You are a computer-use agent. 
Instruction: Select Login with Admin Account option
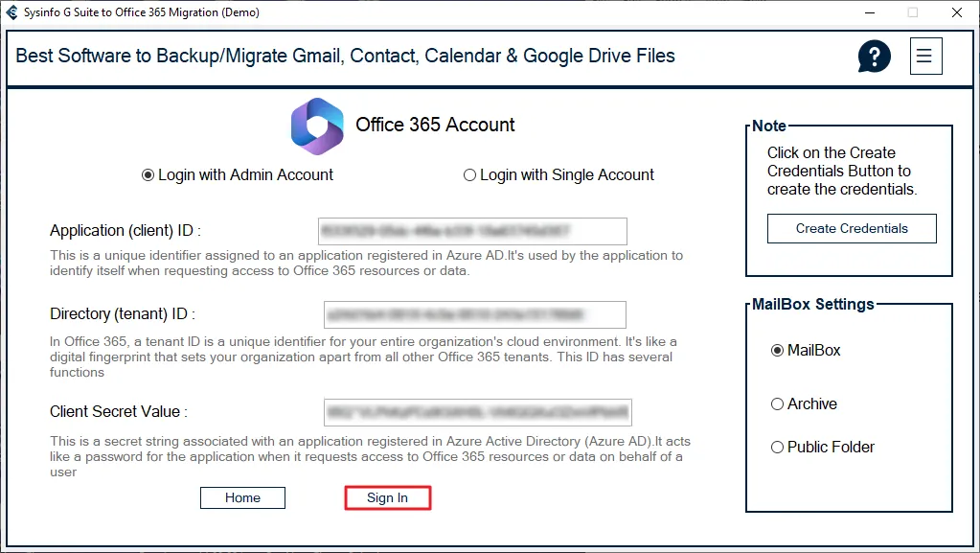238,175
